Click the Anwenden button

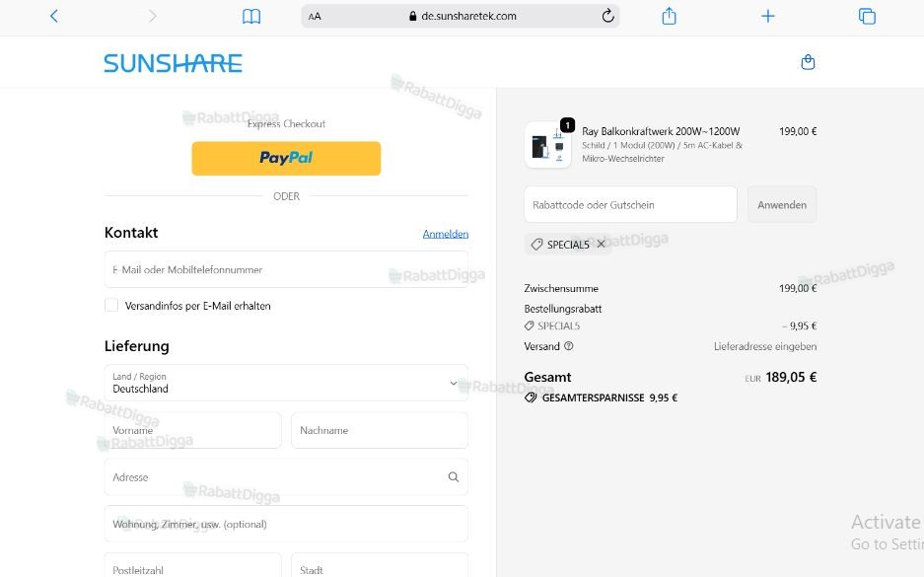click(782, 204)
